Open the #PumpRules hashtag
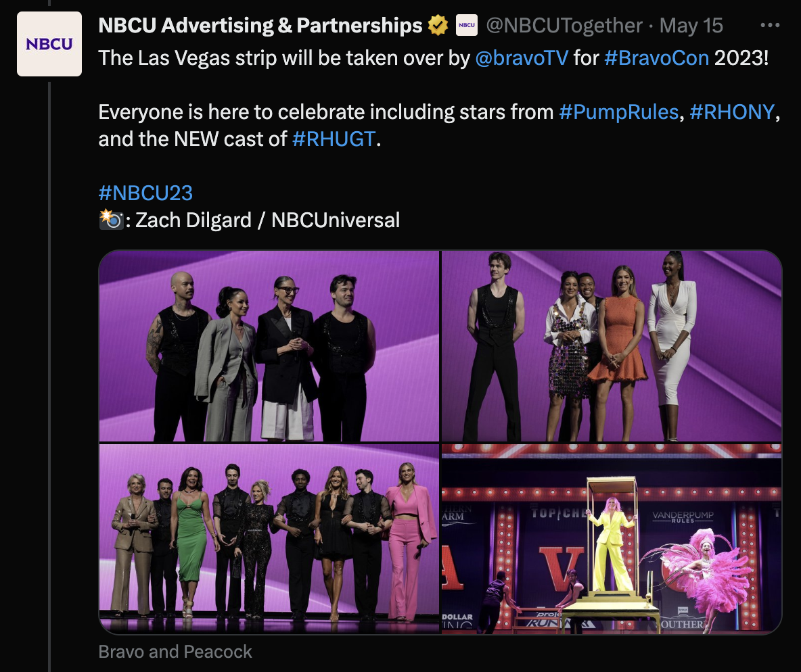 (618, 112)
